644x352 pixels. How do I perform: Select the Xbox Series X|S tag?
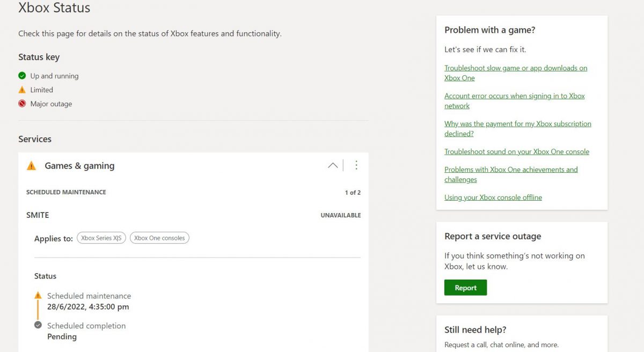(x=101, y=238)
